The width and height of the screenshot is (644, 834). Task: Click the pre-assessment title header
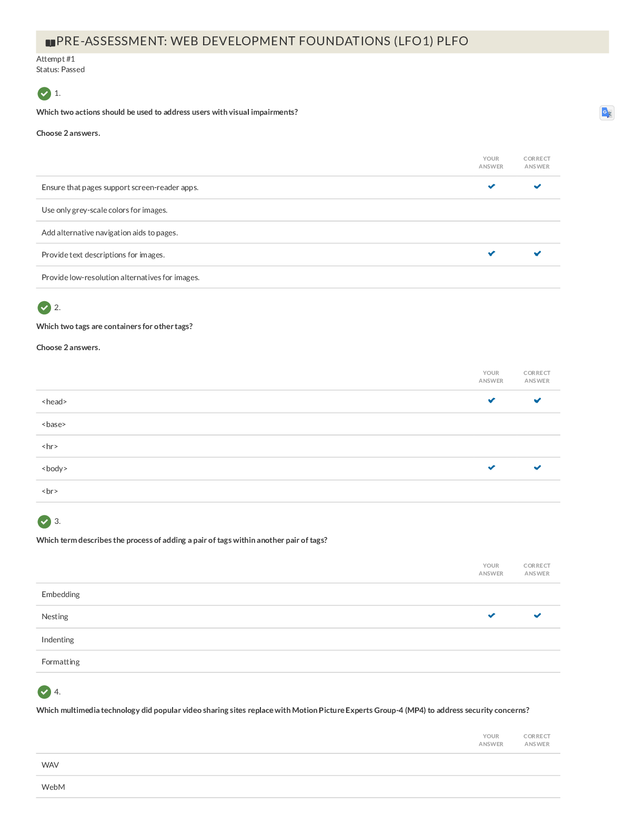pos(262,41)
